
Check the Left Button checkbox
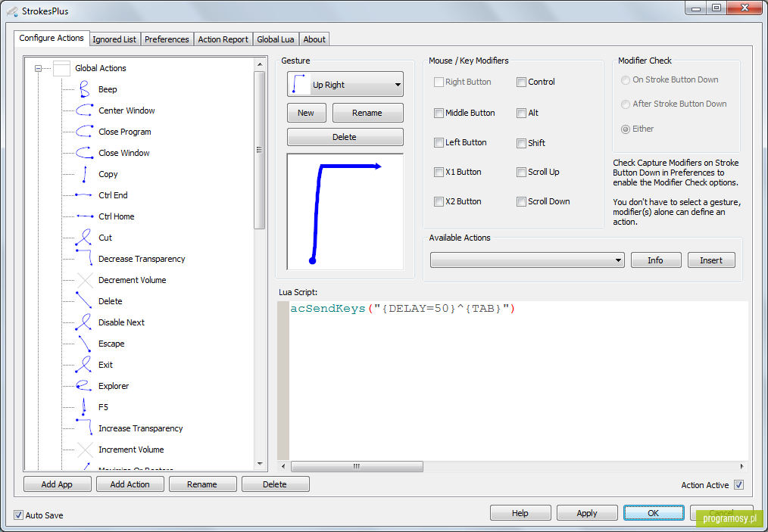439,142
